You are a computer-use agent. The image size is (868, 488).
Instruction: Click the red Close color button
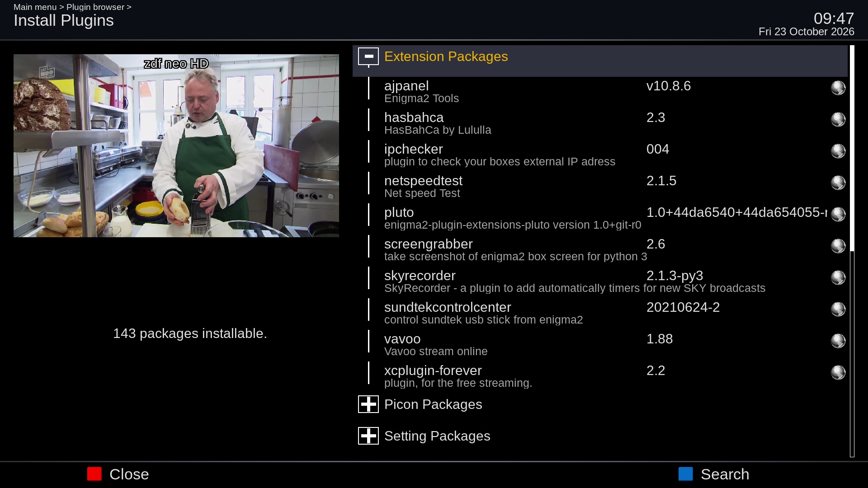pyautogui.click(x=94, y=474)
